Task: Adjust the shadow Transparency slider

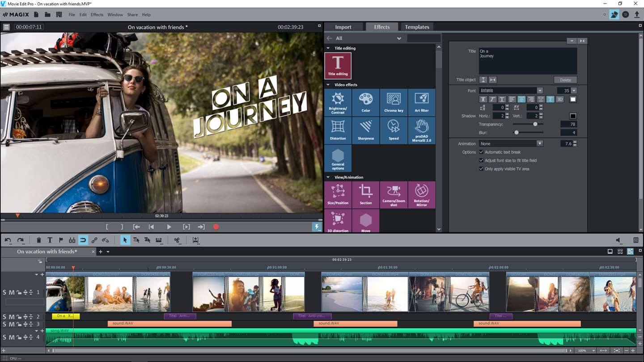Action: click(x=535, y=124)
